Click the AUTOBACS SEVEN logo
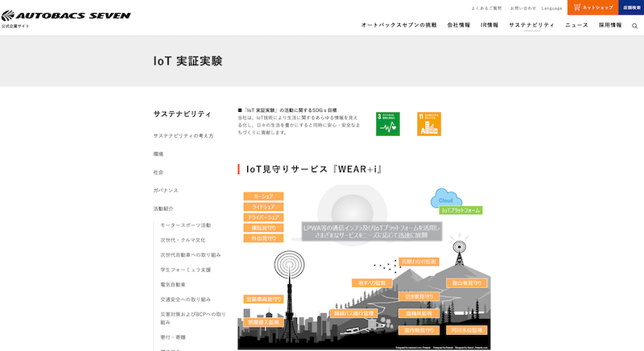 coord(66,15)
